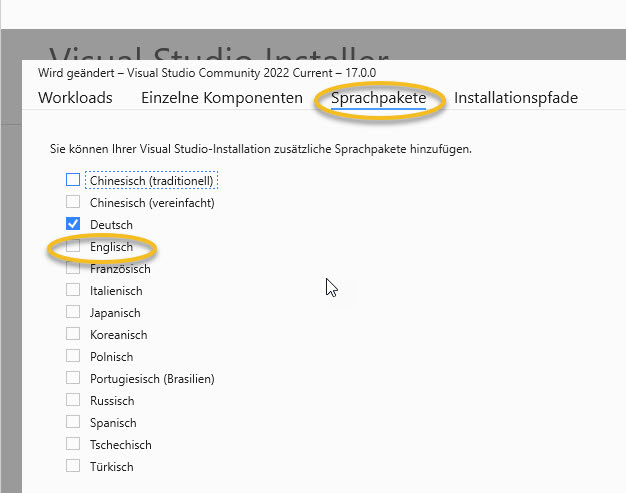Open the Installationspfade tab

516,98
